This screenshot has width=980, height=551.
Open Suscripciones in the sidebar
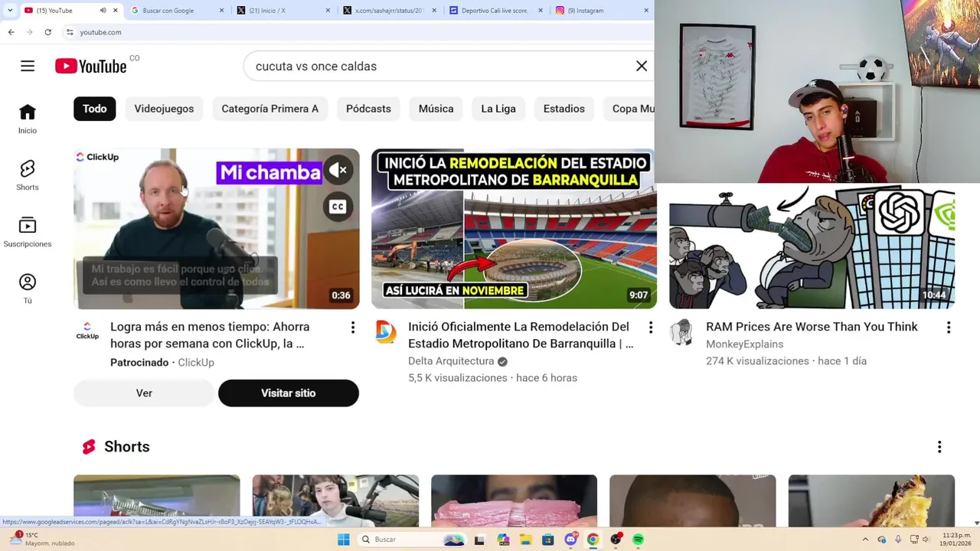coord(28,233)
